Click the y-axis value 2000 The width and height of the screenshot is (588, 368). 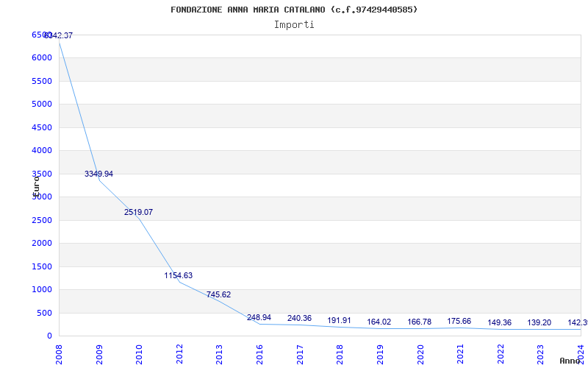click(42, 244)
